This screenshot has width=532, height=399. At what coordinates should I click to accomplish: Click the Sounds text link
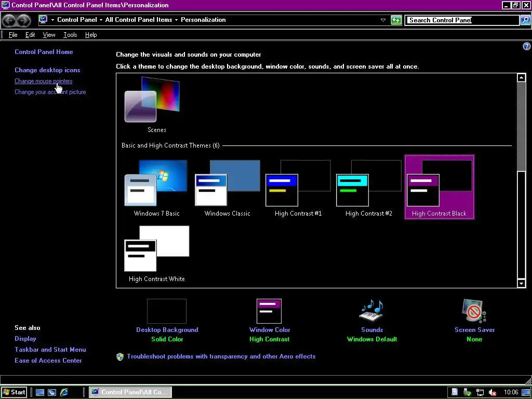tap(372, 330)
